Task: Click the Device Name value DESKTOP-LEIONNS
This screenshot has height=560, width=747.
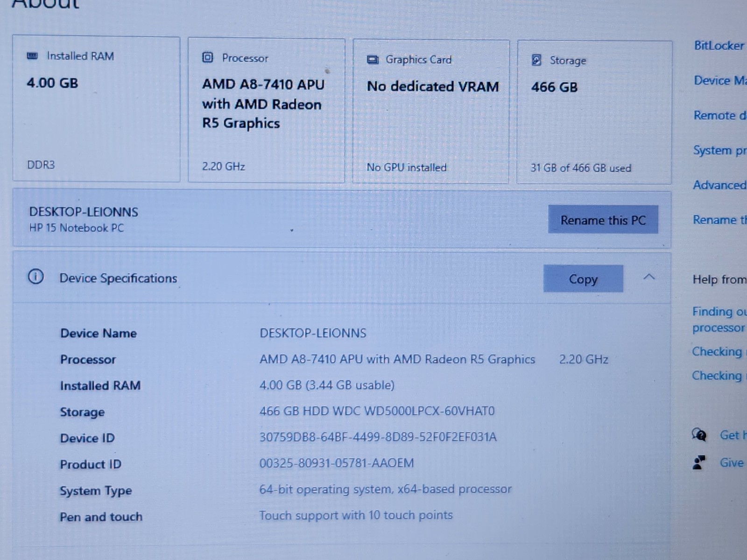Action: point(313,333)
